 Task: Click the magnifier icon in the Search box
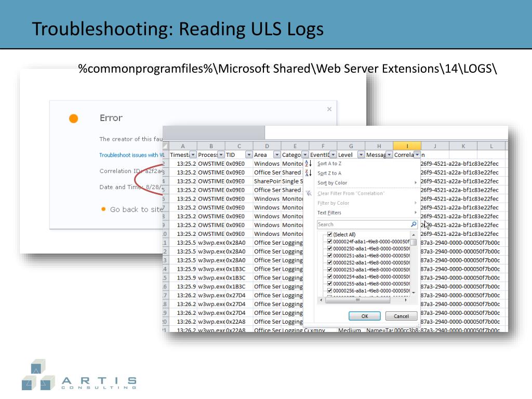click(414, 224)
